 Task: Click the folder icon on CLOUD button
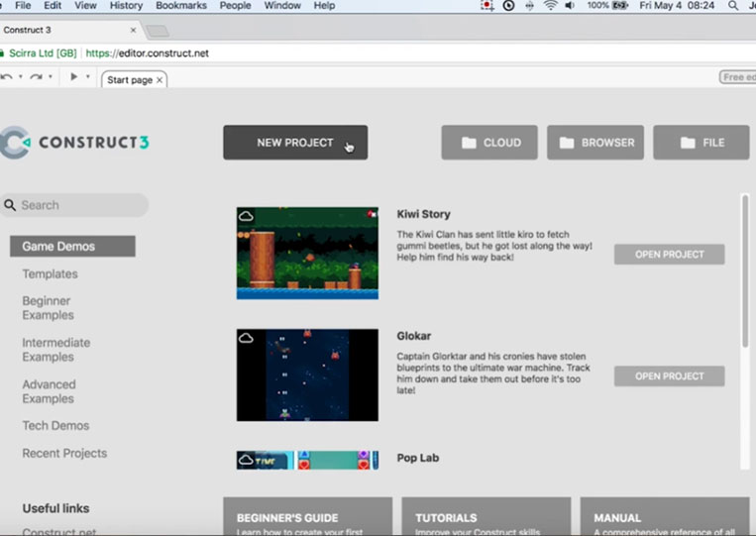pos(469,143)
